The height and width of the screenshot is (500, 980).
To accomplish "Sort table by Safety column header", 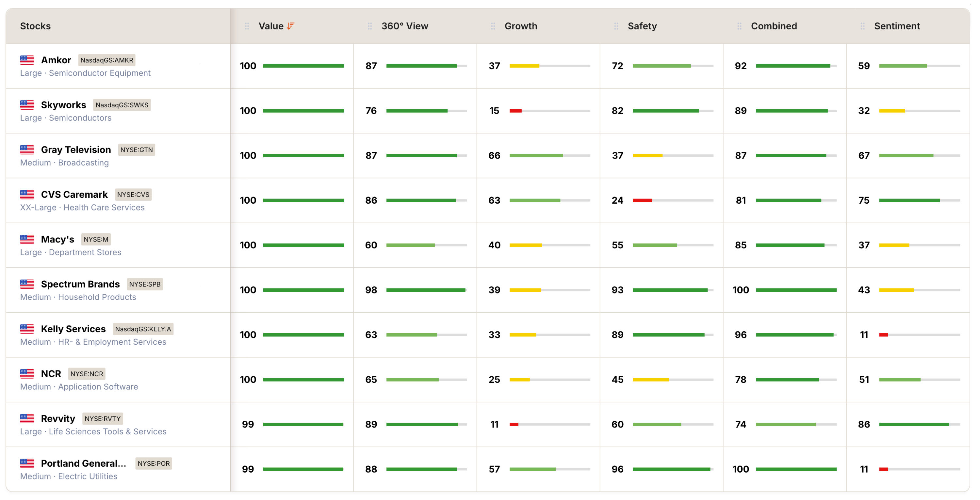I will click(642, 26).
